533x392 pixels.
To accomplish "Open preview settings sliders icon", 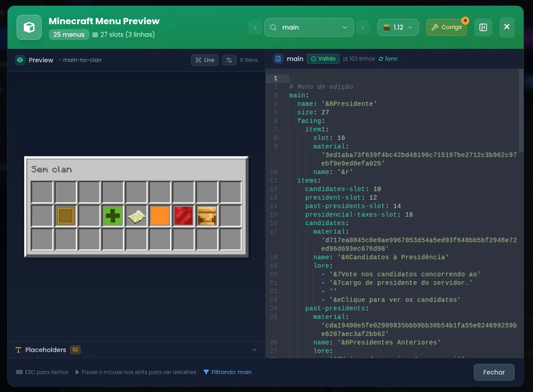I will pyautogui.click(x=229, y=60).
